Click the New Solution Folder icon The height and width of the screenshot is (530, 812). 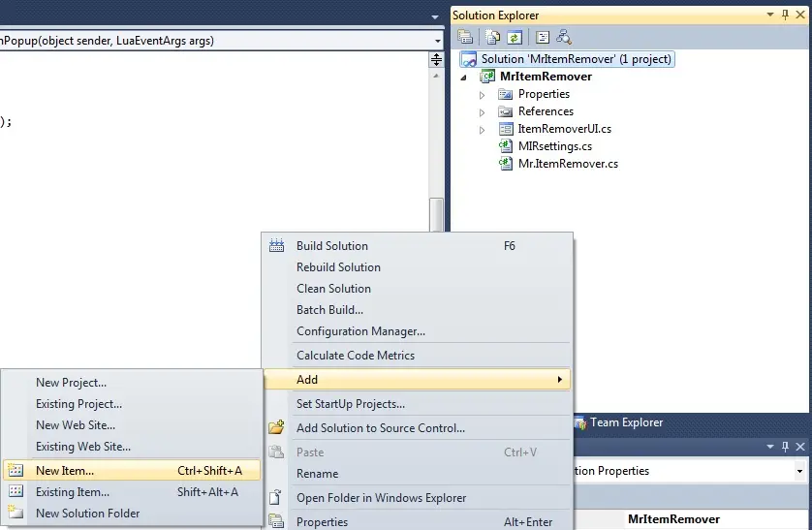tap(15, 513)
